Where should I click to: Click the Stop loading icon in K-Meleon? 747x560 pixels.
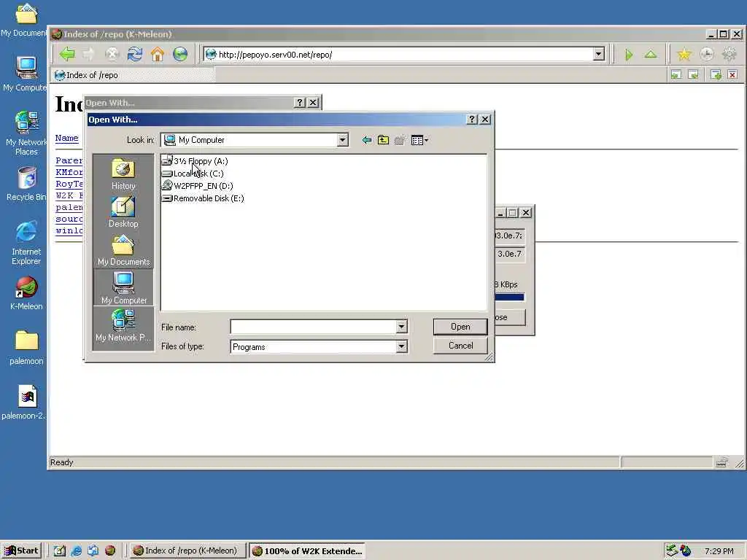pyautogui.click(x=112, y=54)
